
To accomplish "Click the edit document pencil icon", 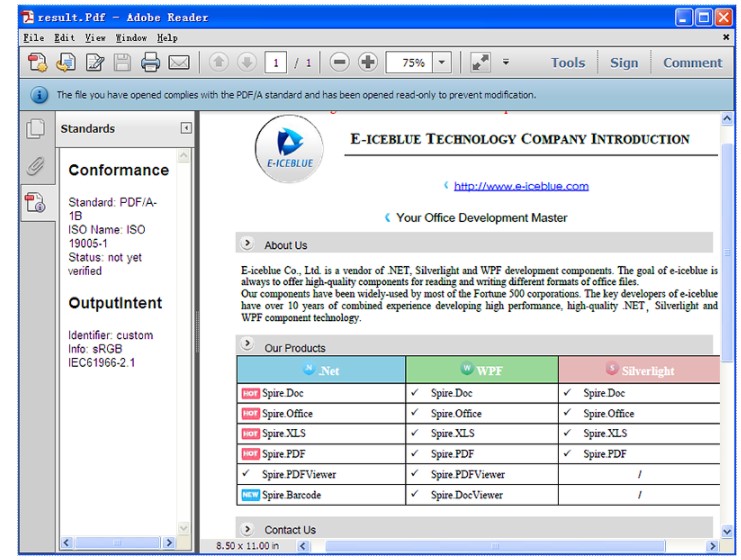I will [95, 62].
